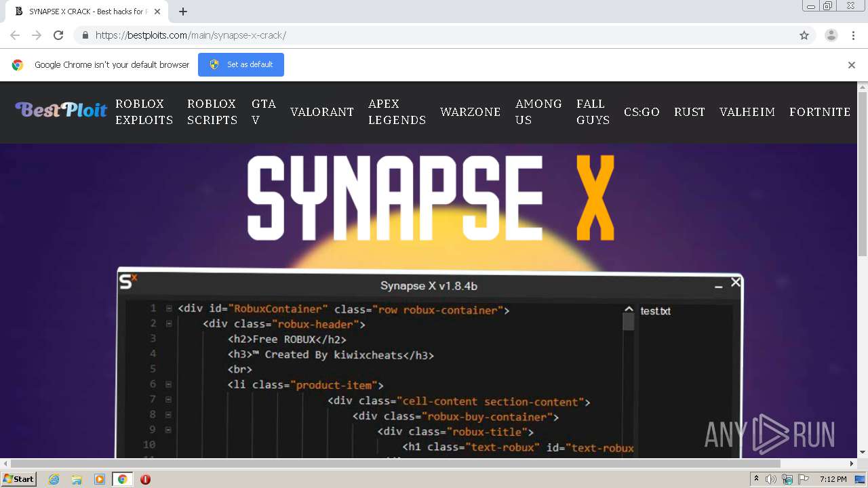
Task: Click the taskbar clock 7:12 PM
Action: coord(833,479)
